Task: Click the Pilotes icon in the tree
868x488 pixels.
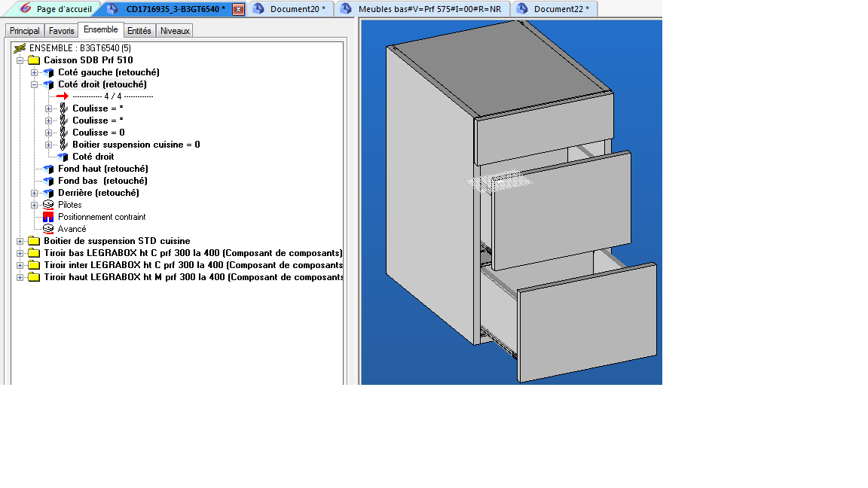Action: click(49, 205)
